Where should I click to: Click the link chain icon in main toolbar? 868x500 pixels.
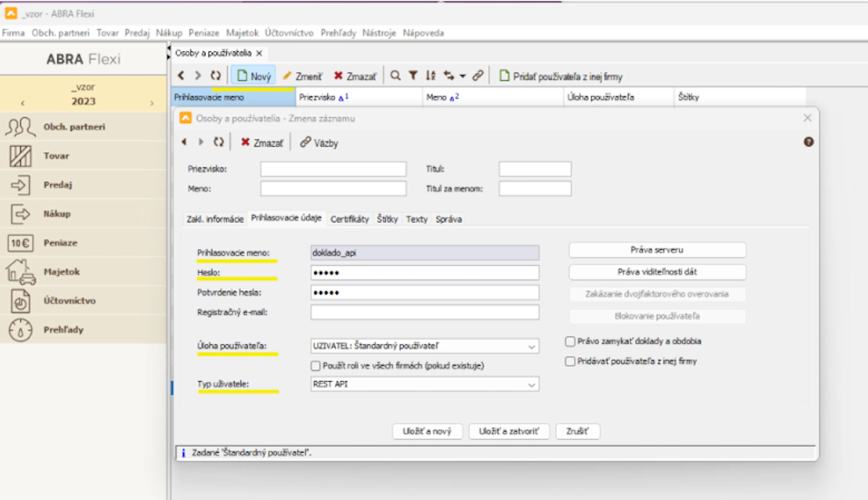coord(478,76)
